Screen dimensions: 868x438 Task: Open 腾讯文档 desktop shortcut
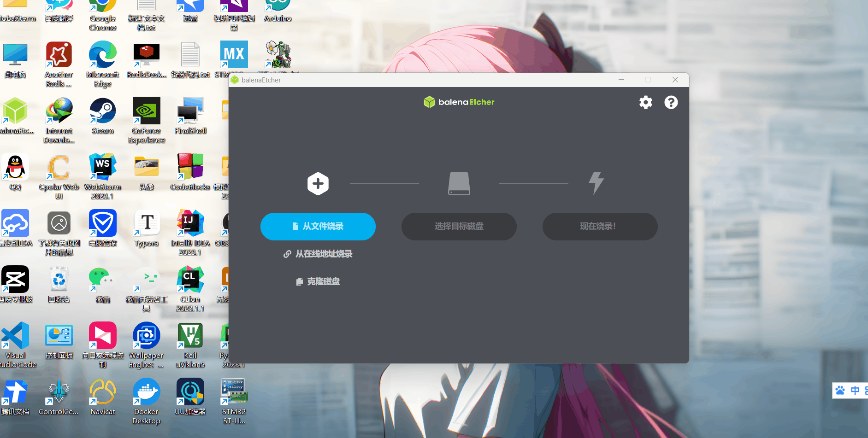[x=15, y=397]
